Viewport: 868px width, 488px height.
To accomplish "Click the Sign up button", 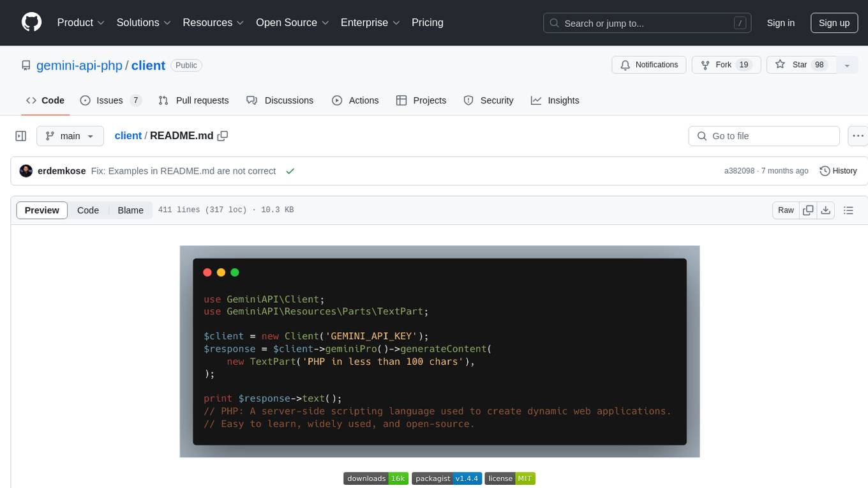I will click(834, 23).
